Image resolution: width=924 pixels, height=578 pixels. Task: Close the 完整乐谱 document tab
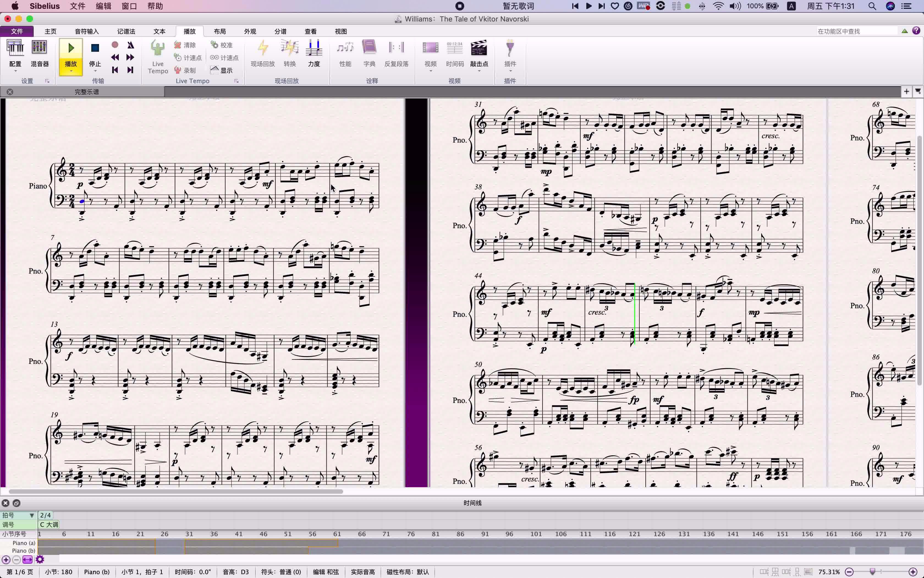[x=10, y=92]
